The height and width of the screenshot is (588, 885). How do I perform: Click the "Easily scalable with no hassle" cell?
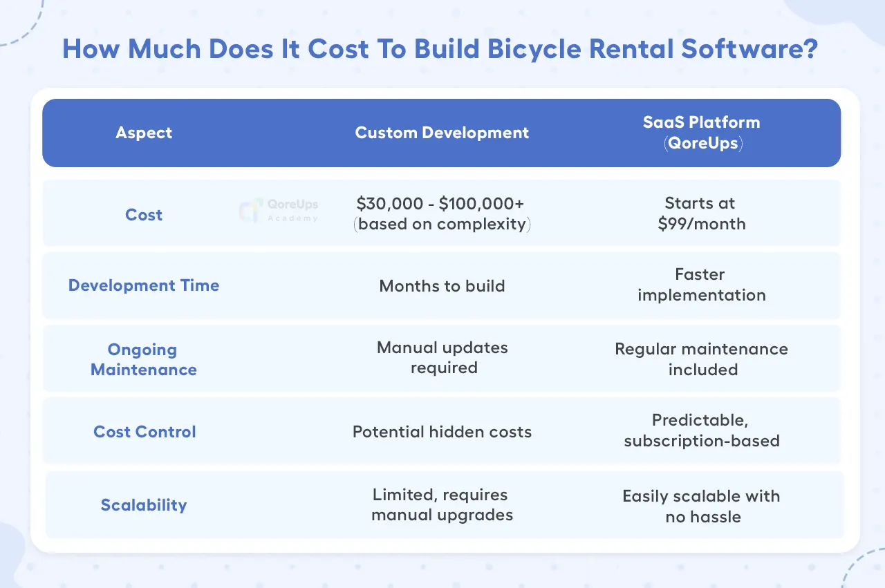coord(701,506)
